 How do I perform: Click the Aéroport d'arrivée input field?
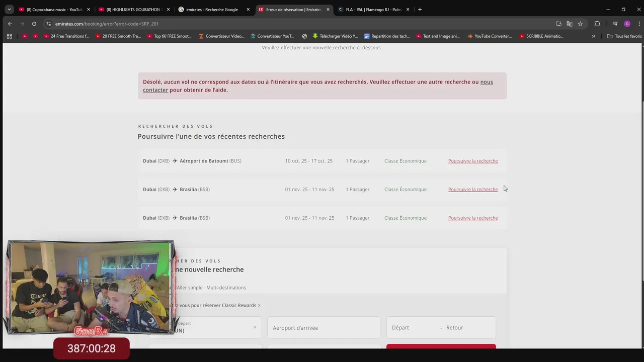[x=324, y=327]
